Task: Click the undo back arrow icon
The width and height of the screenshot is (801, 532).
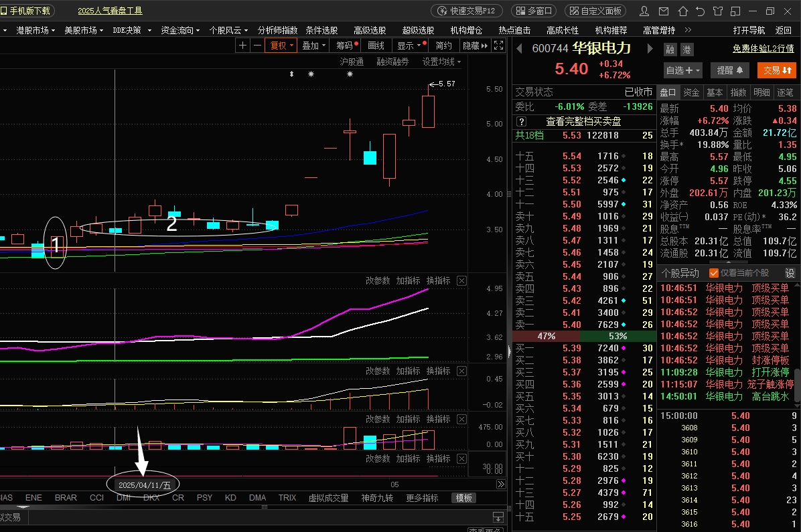Action: [x=701, y=11]
